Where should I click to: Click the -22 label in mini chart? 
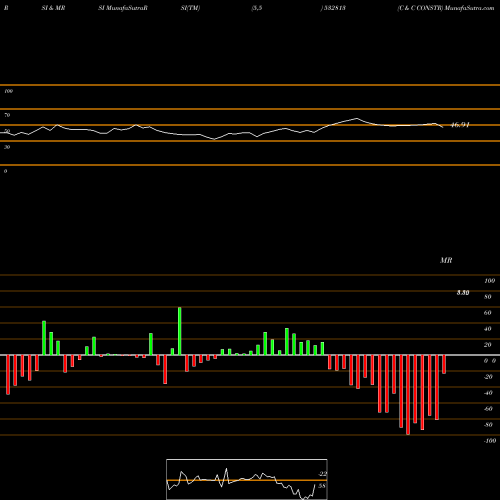pyautogui.click(x=323, y=474)
